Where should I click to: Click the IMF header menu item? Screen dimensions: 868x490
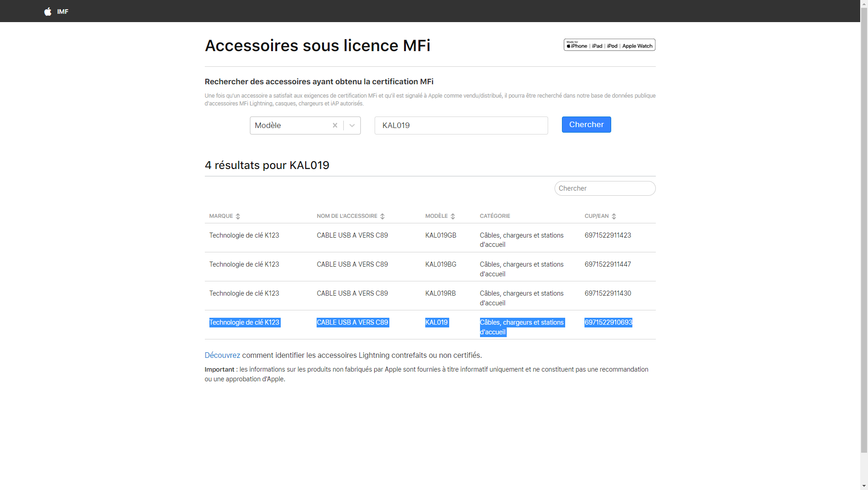coord(63,12)
